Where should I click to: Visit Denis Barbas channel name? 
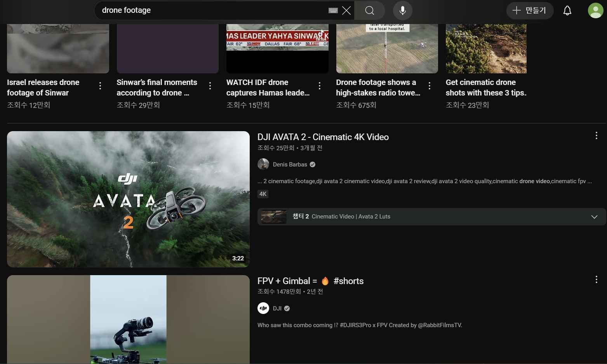[290, 165]
